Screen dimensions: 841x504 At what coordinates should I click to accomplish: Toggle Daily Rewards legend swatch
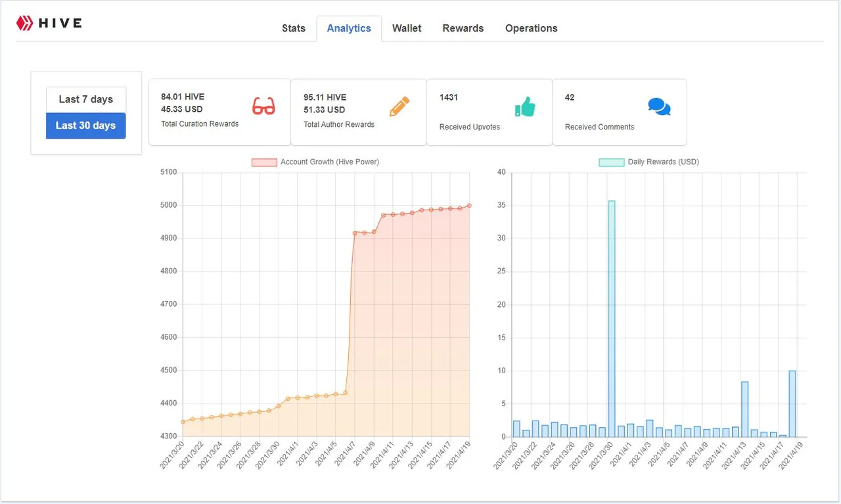pos(611,162)
